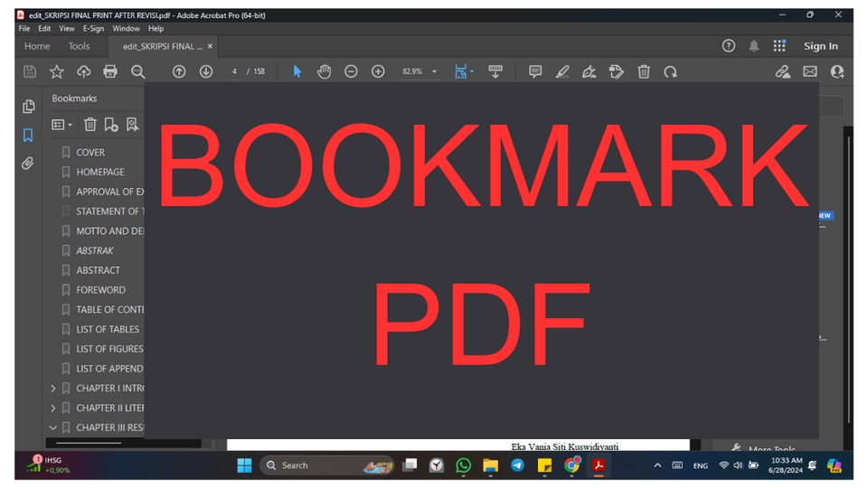This screenshot has height=488, width=868.
Task: Show hidden system tray icons chevron
Action: [x=657, y=466]
